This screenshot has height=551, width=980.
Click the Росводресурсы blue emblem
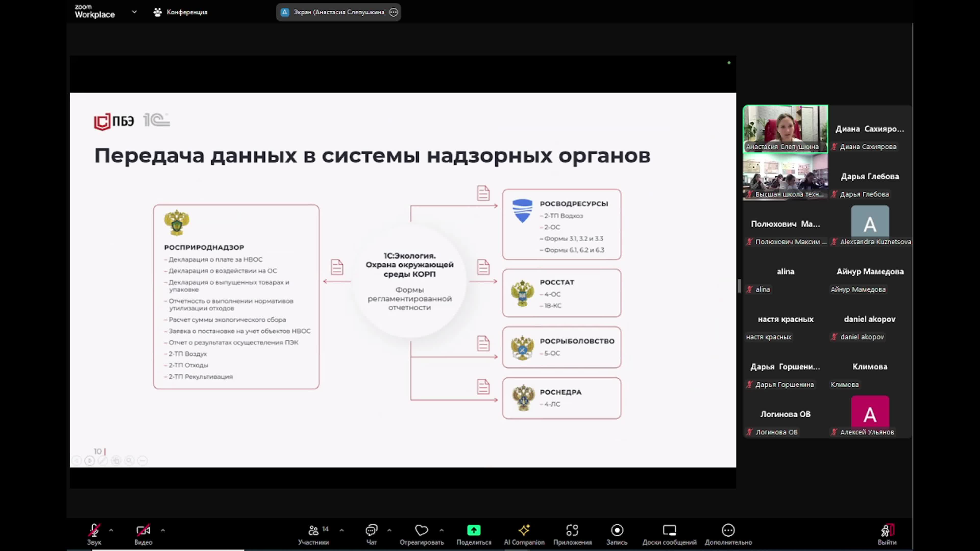click(x=522, y=211)
